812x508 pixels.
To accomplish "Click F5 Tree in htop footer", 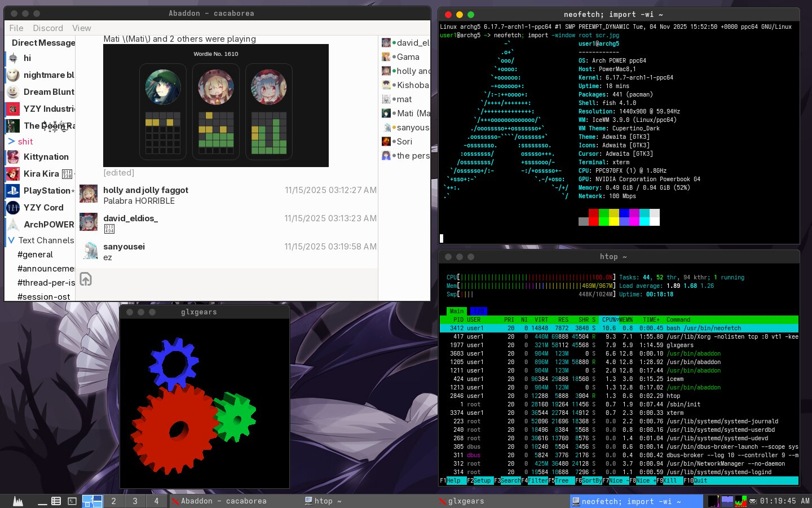I will point(562,481).
